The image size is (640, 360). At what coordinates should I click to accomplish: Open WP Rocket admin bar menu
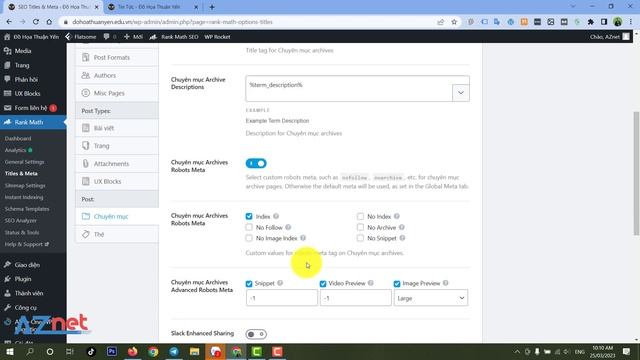pyautogui.click(x=217, y=37)
